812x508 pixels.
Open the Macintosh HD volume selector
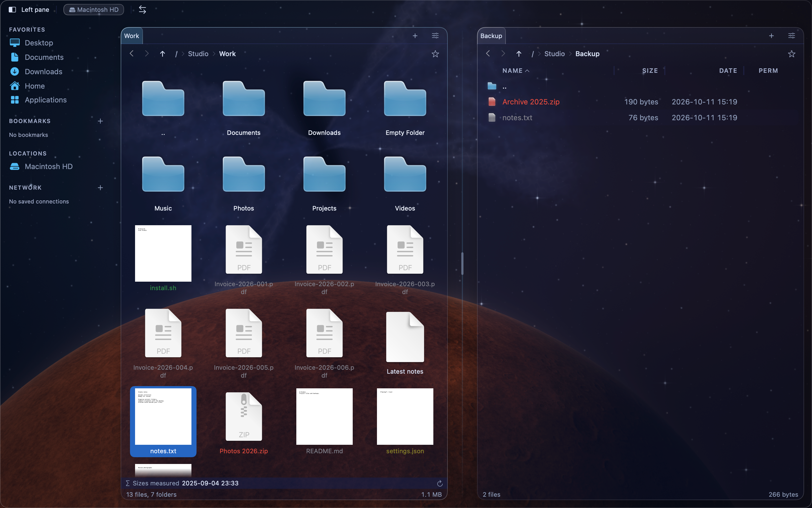pos(94,9)
